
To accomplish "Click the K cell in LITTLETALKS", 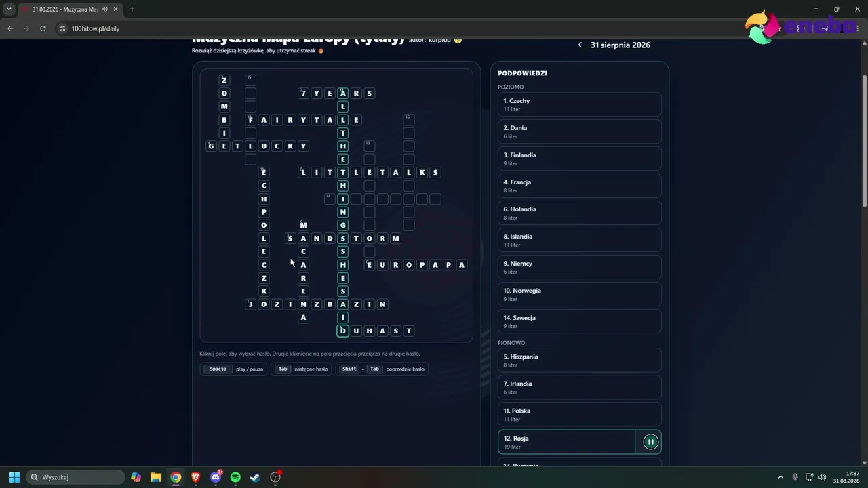I will [x=422, y=172].
